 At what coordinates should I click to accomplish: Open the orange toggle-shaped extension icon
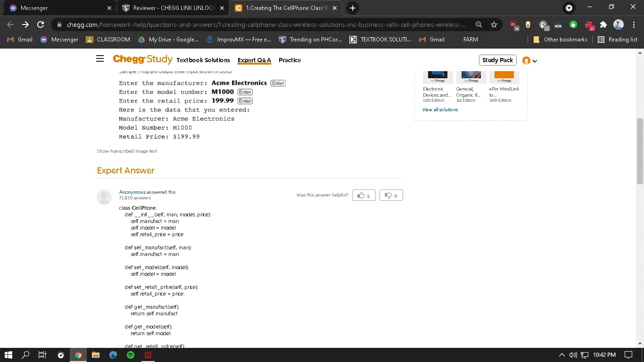click(x=528, y=25)
